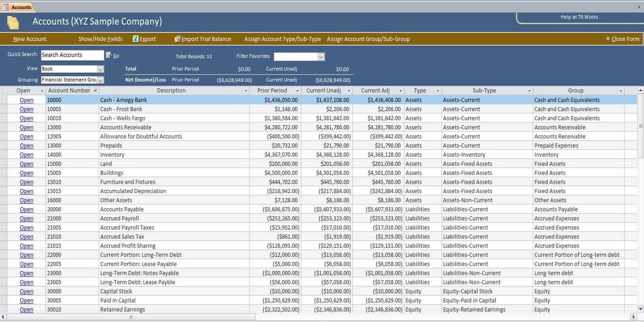Select Show/Hide Fields menu item

click(100, 39)
